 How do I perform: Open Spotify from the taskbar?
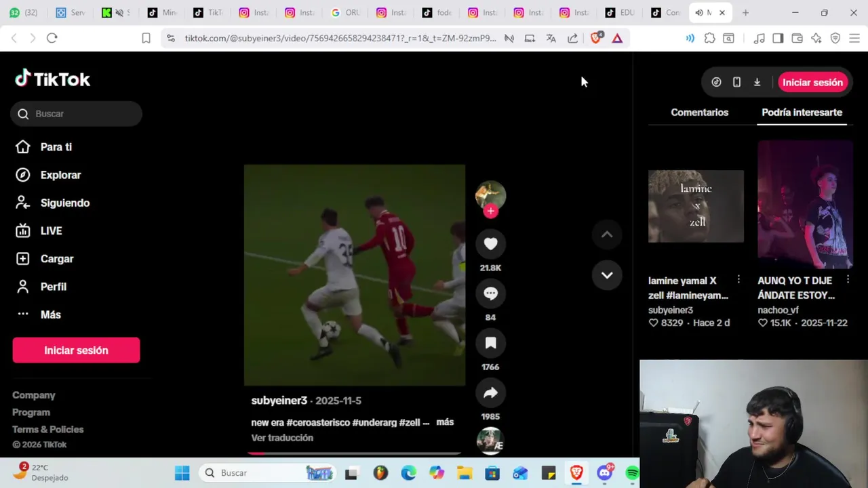(632, 473)
